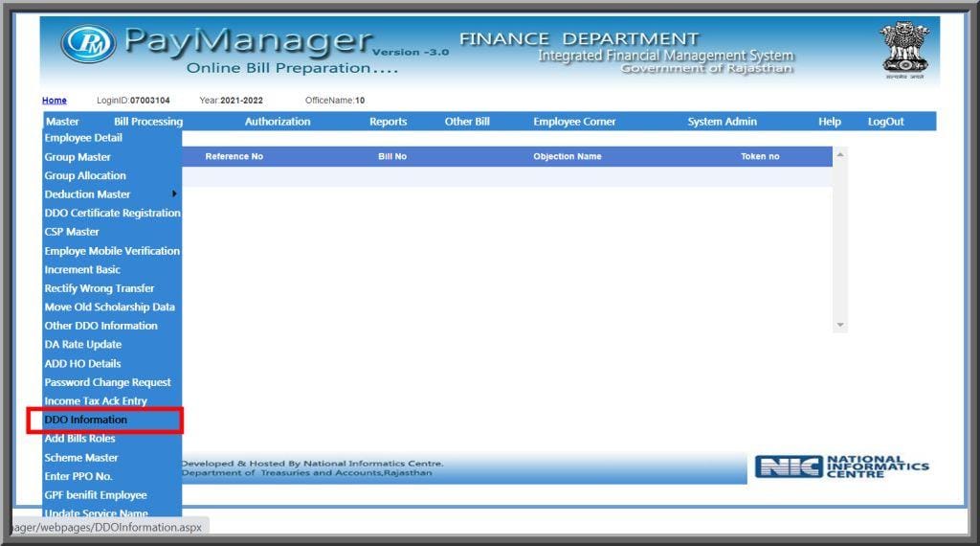Click the highlighted DDO Information entry
Screen dimensions: 980x546
click(85, 420)
